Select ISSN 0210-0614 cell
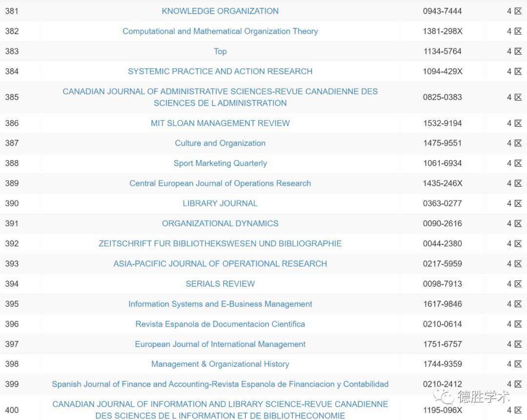527x420 pixels. click(x=442, y=324)
